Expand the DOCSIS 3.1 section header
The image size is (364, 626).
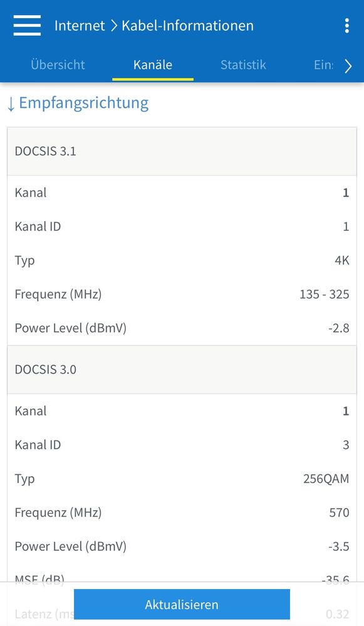click(x=182, y=150)
